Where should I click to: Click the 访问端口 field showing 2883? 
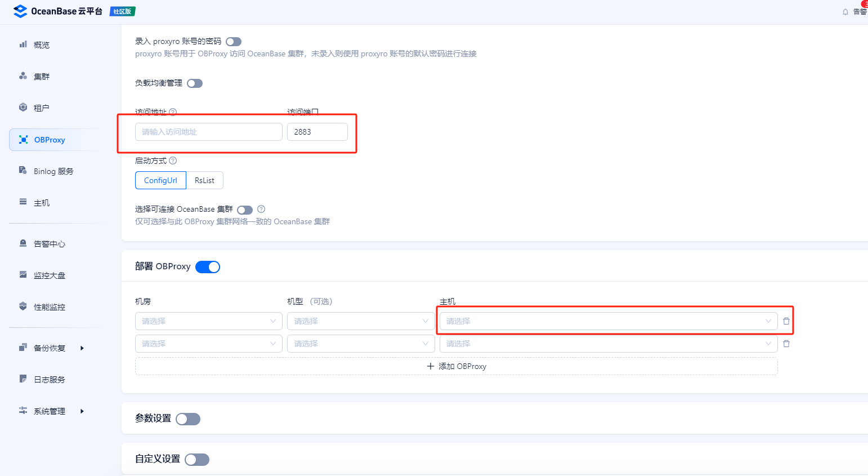(x=317, y=132)
